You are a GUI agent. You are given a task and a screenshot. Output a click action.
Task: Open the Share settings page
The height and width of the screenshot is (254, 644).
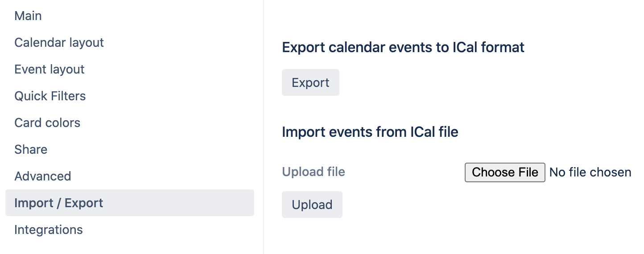pos(31,150)
